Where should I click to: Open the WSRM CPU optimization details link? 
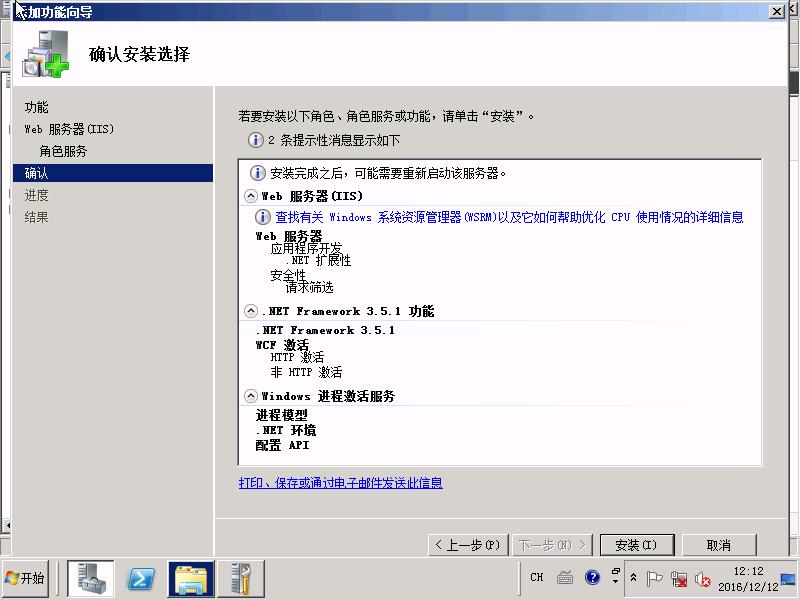[x=509, y=217]
